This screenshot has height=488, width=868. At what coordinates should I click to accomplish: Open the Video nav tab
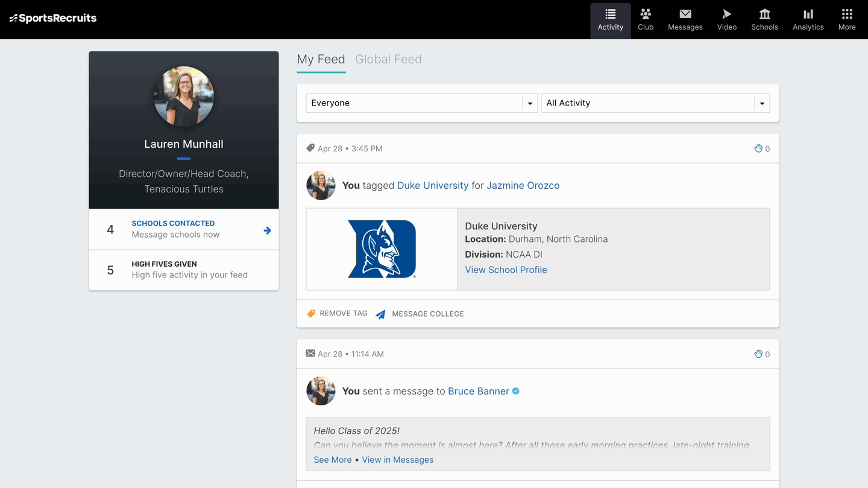click(x=727, y=20)
